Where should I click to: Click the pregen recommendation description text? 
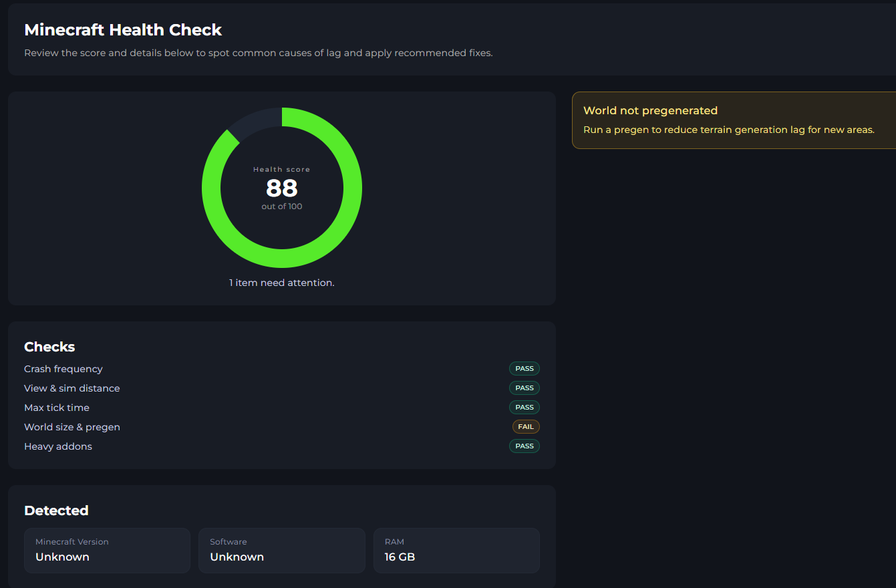(728, 130)
